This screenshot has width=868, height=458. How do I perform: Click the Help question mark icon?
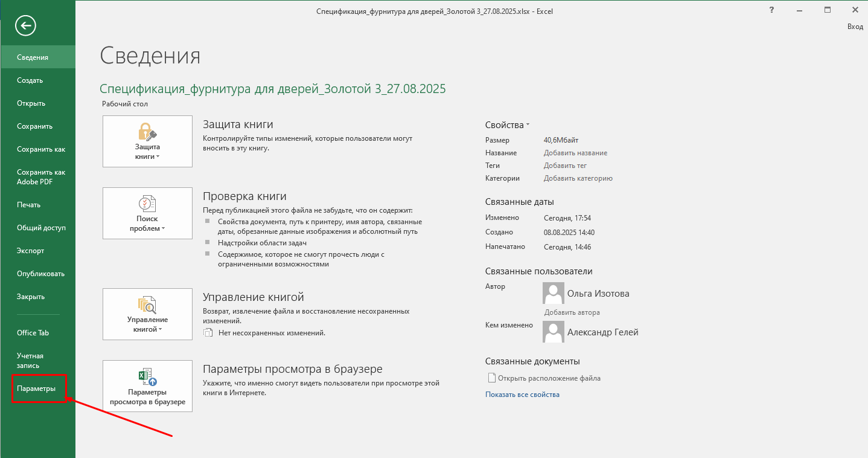[771, 10]
